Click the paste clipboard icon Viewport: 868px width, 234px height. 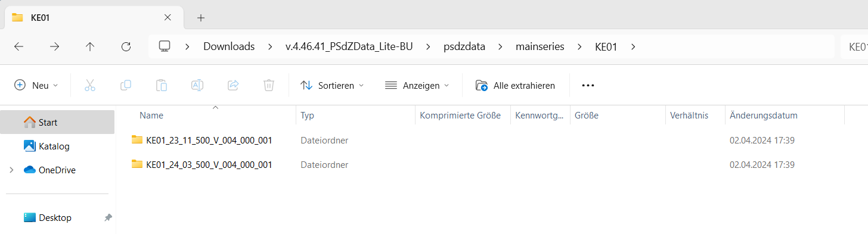pyautogui.click(x=162, y=85)
